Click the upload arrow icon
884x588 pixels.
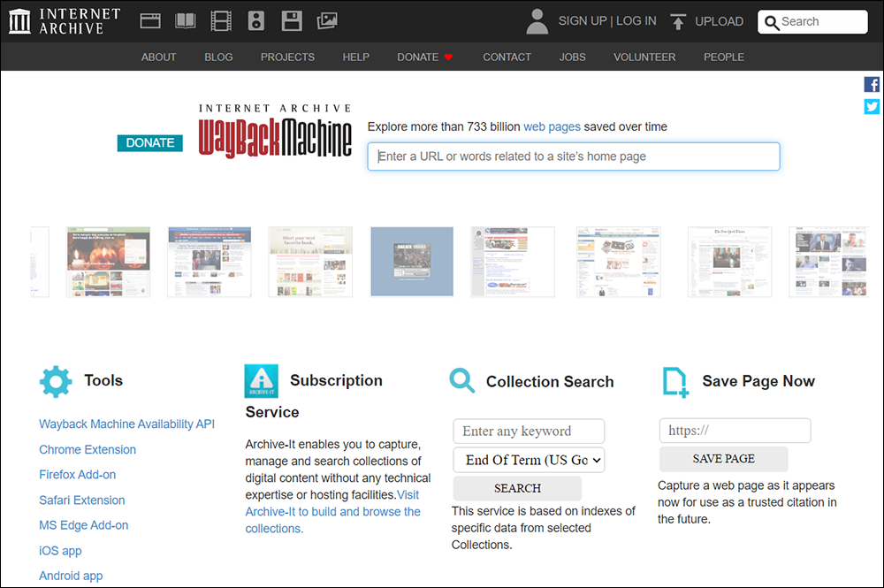[678, 21]
